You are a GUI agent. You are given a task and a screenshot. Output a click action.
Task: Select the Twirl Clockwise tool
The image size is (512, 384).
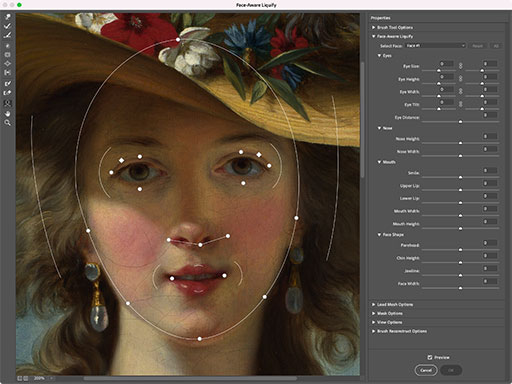(7, 46)
